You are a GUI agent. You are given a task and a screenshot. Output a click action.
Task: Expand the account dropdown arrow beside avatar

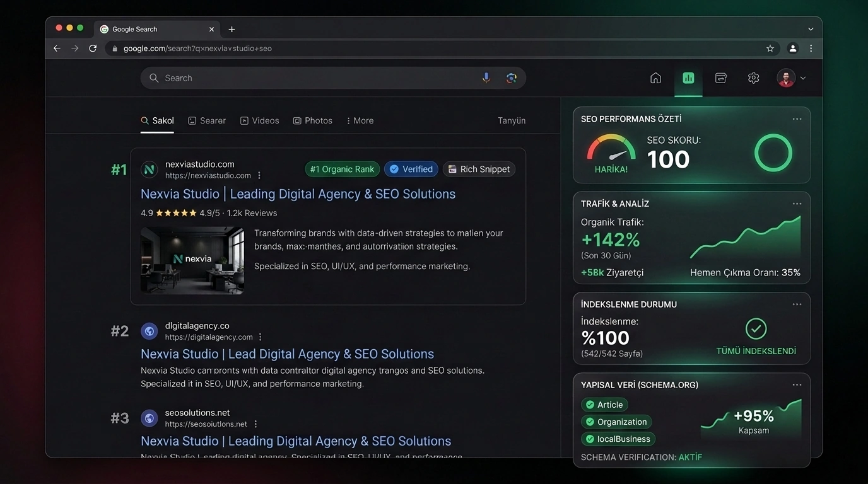pyautogui.click(x=803, y=78)
